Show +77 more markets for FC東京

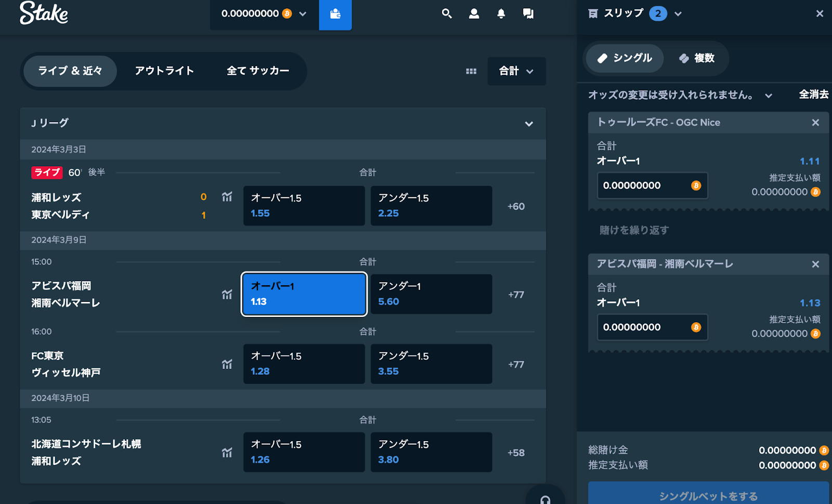tap(516, 364)
